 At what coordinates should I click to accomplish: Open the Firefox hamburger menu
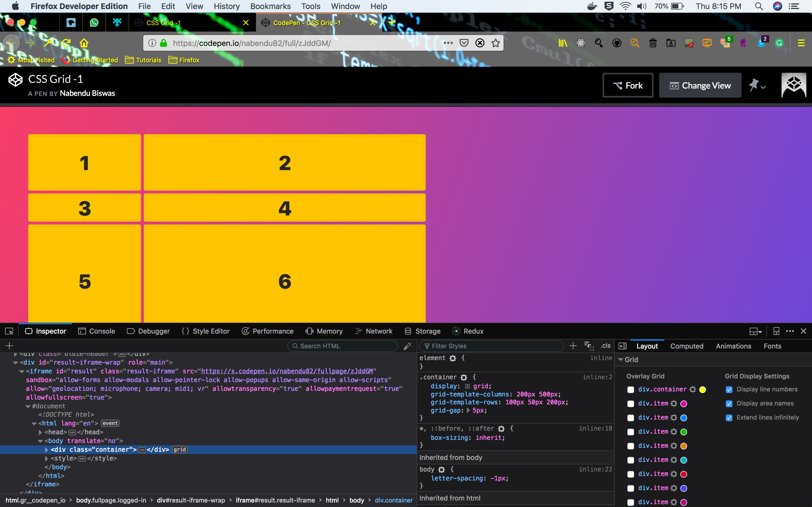(801, 43)
